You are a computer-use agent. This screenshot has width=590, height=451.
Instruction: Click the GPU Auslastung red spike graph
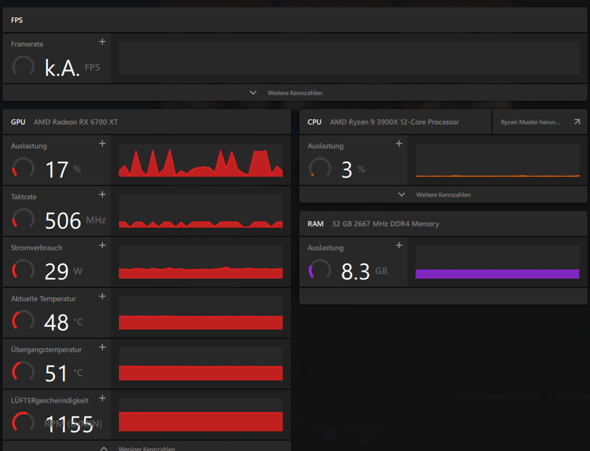tap(201, 160)
